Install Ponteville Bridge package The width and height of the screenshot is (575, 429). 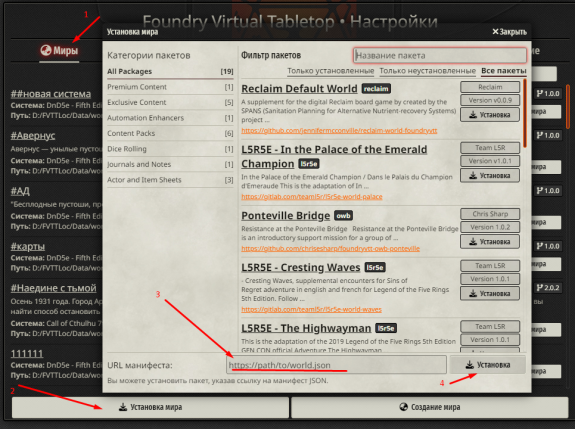click(490, 242)
